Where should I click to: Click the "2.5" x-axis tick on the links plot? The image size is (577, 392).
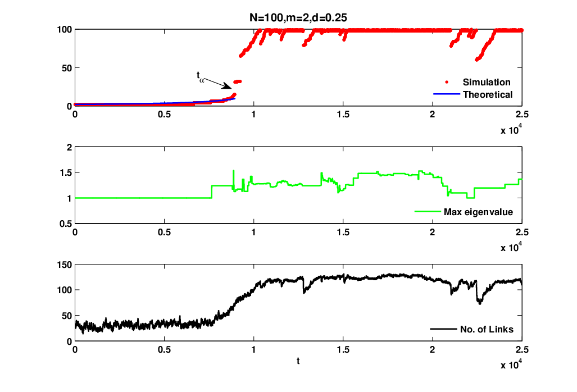522,350
